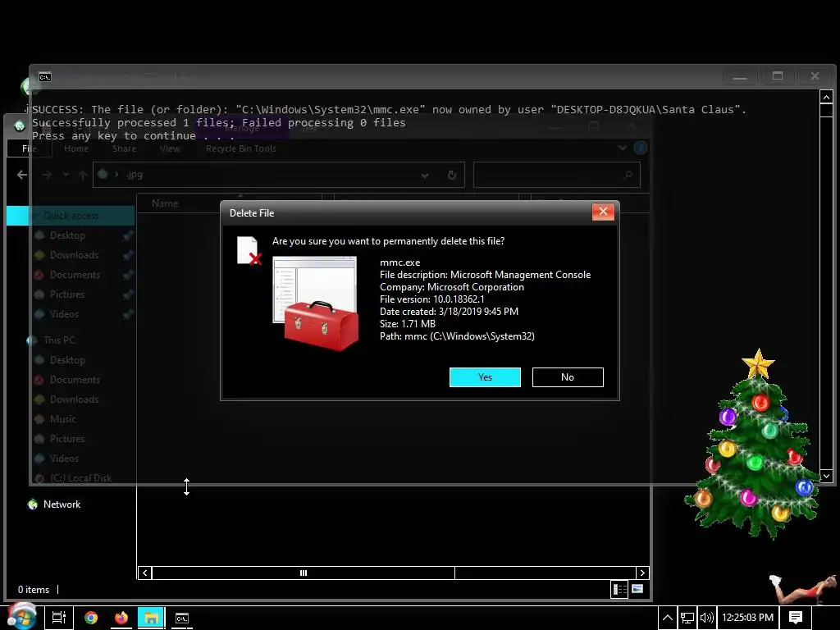
Task: Open the File tab in Explorer
Action: pyautogui.click(x=29, y=148)
